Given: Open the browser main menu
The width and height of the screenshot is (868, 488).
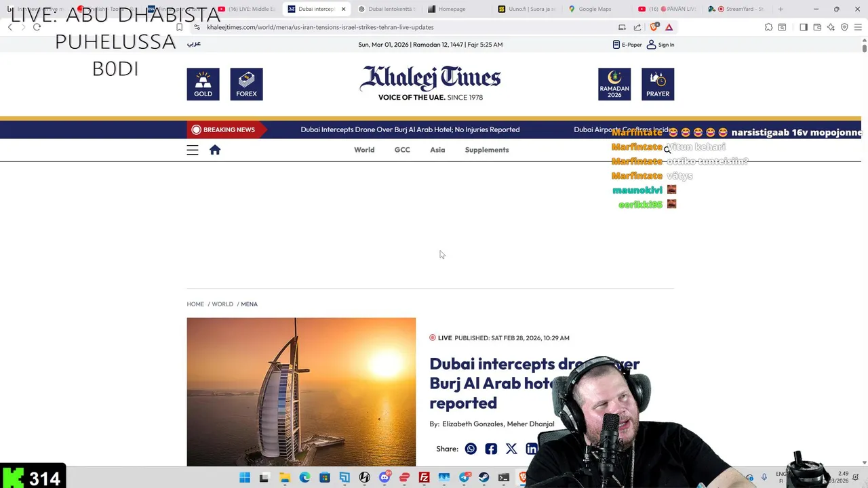Looking at the screenshot, I should pyautogui.click(x=858, y=27).
